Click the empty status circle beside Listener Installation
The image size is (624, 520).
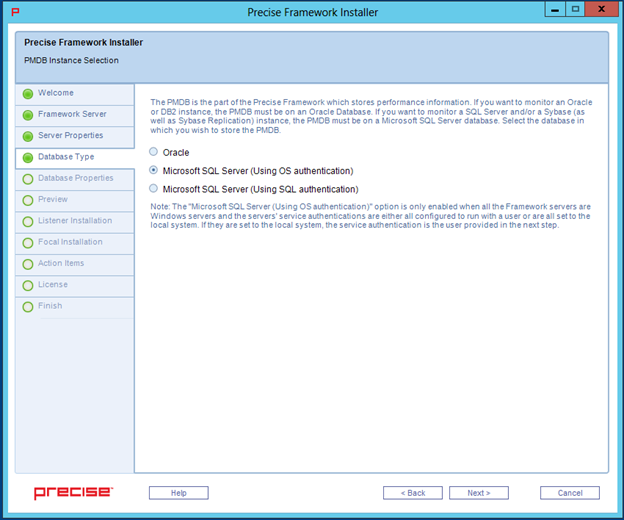point(28,222)
